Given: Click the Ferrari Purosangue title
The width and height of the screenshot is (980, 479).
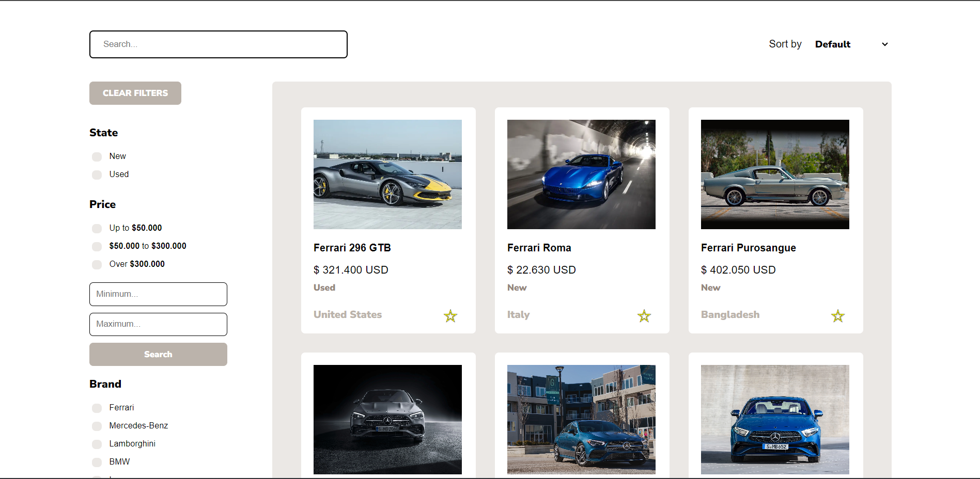Looking at the screenshot, I should click(749, 248).
